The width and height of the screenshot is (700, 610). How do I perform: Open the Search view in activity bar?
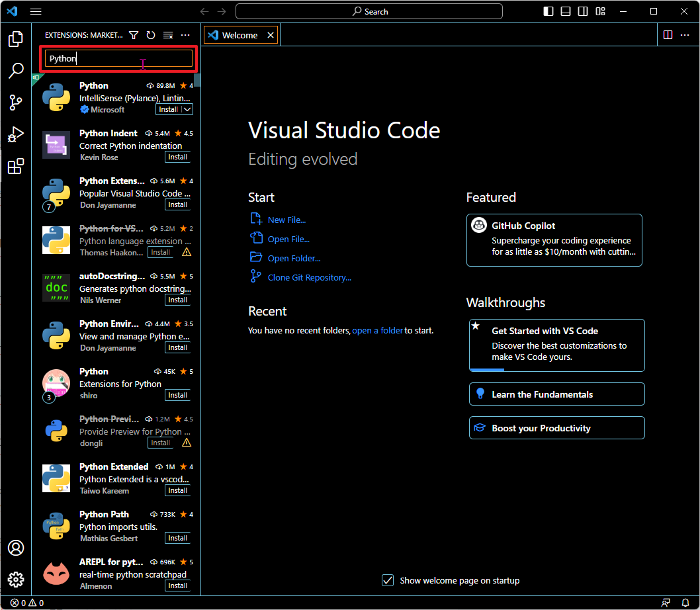coord(16,71)
